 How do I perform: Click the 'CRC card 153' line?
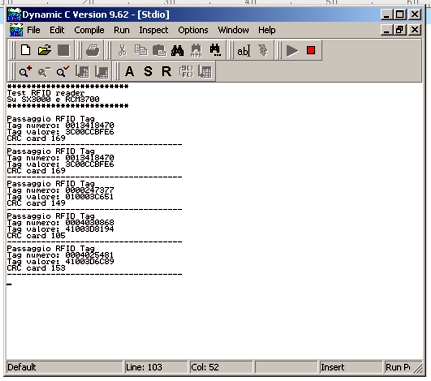[36, 268]
